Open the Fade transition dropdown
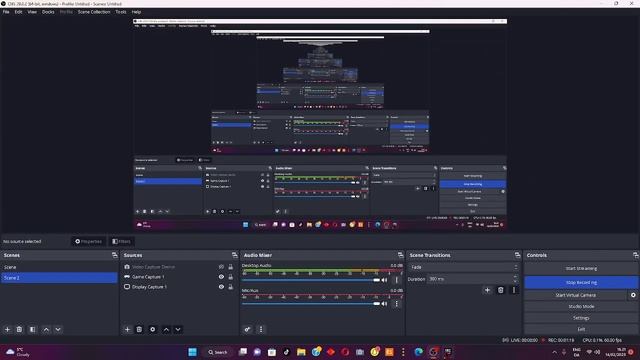Screen dimensions: 640x360 [463, 267]
